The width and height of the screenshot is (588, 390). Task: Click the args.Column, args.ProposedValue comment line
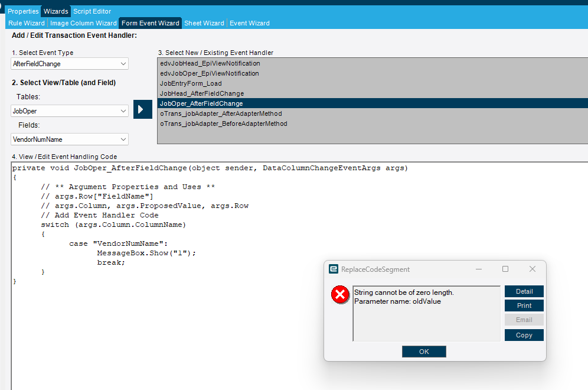click(x=145, y=206)
